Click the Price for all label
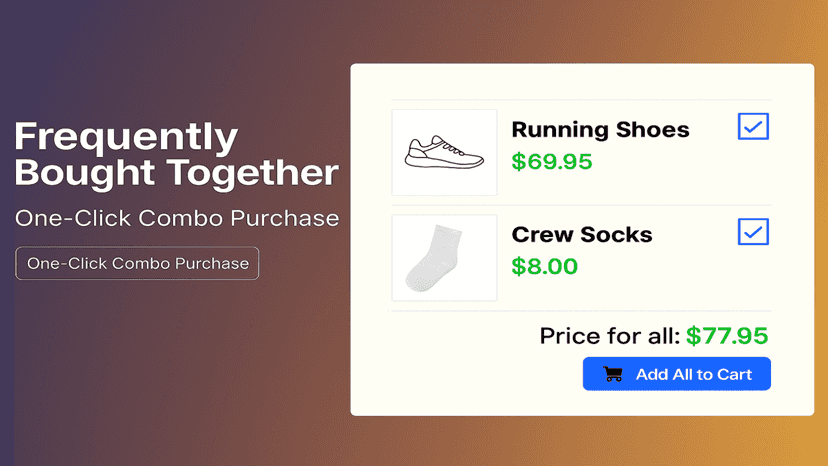828x466 pixels. click(610, 336)
